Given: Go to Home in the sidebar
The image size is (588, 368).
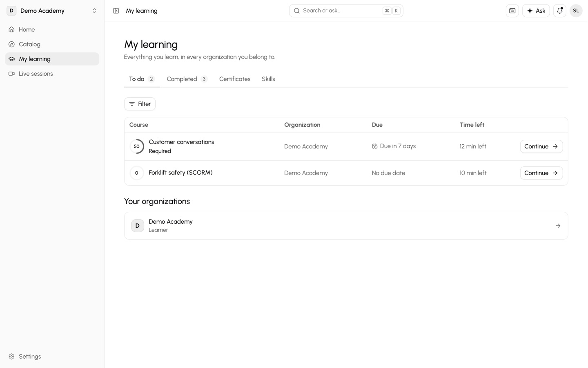Looking at the screenshot, I should click(52, 29).
